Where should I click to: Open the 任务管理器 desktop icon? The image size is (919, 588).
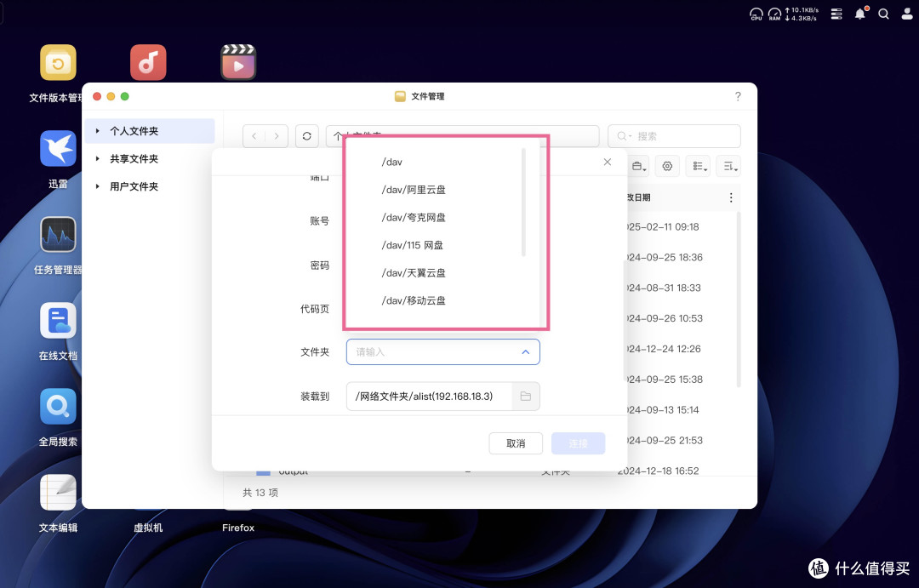click(58, 235)
